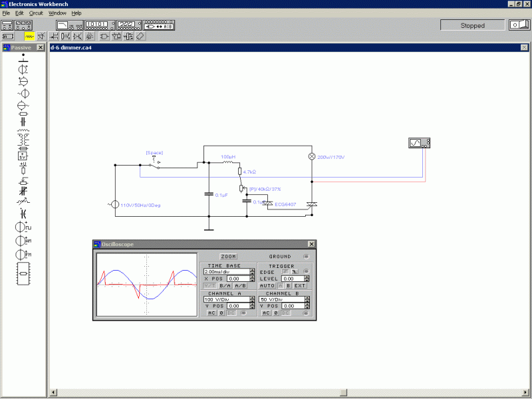This screenshot has height=399, width=532.
Task: Click the horizontal scrollbar thumb
Action: coord(343,392)
